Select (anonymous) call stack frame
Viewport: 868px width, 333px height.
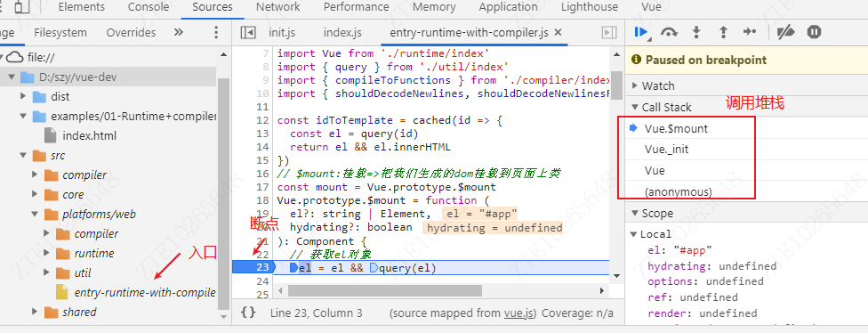point(678,192)
